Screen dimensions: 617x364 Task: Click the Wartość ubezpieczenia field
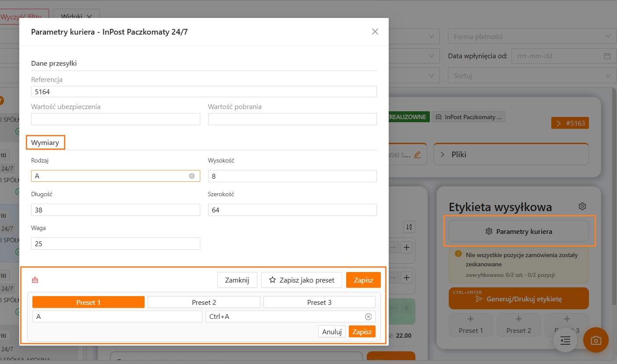[116, 119]
